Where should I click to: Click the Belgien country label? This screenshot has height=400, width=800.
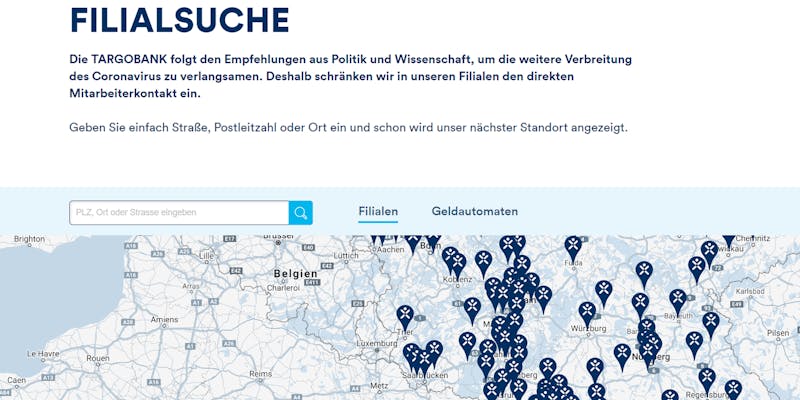point(296,274)
